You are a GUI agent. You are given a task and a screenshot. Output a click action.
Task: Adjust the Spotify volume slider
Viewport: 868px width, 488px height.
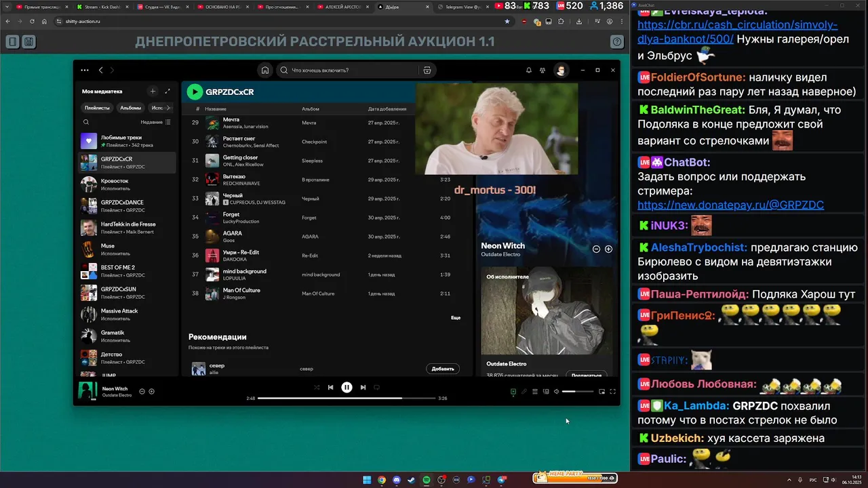pos(578,391)
